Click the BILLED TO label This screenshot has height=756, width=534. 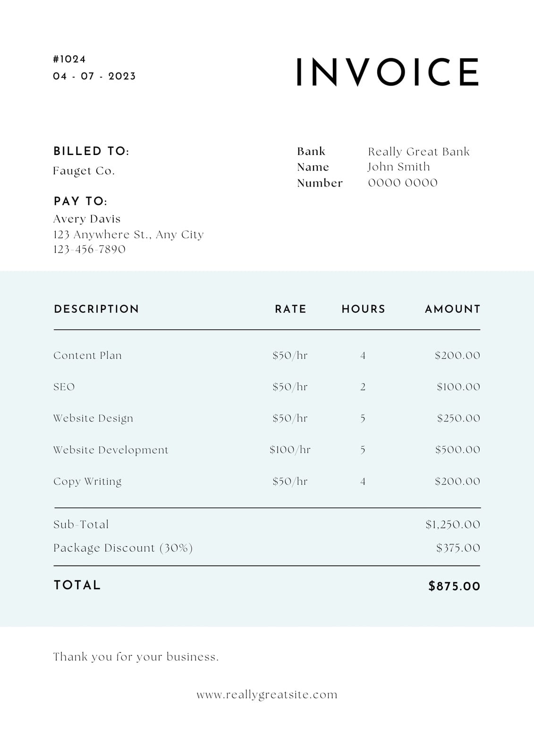(91, 151)
